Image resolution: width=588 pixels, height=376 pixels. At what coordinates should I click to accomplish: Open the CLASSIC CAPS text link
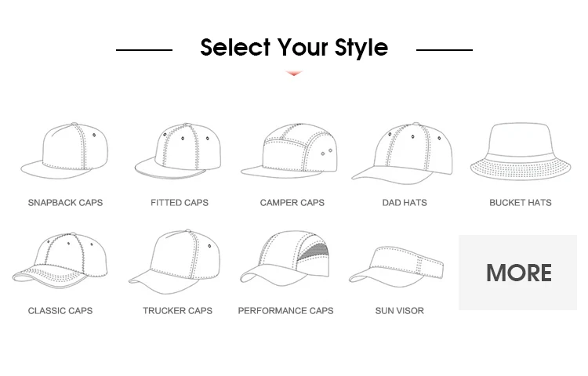pyautogui.click(x=60, y=311)
